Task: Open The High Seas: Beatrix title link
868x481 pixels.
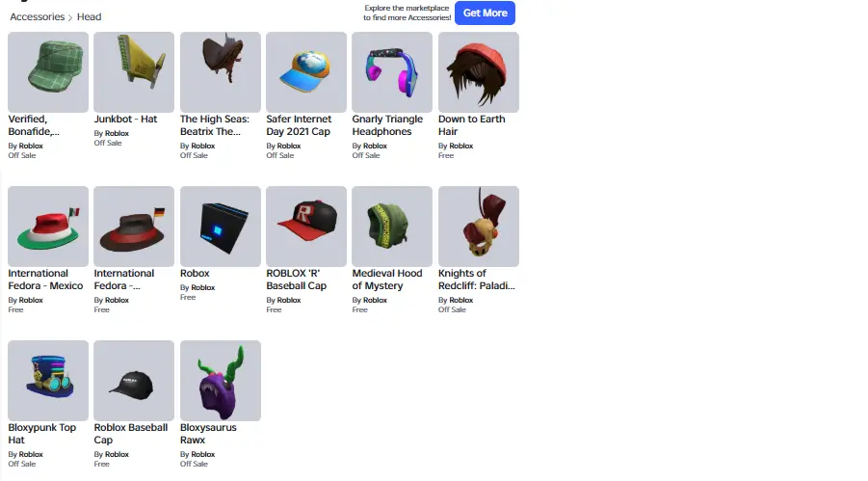Action: [215, 125]
